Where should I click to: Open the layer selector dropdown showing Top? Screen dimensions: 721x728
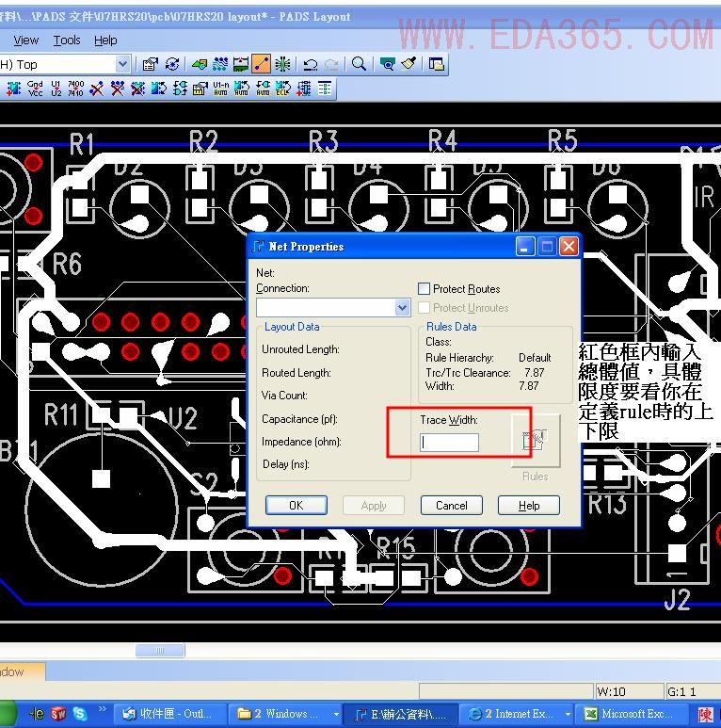pyautogui.click(x=122, y=64)
